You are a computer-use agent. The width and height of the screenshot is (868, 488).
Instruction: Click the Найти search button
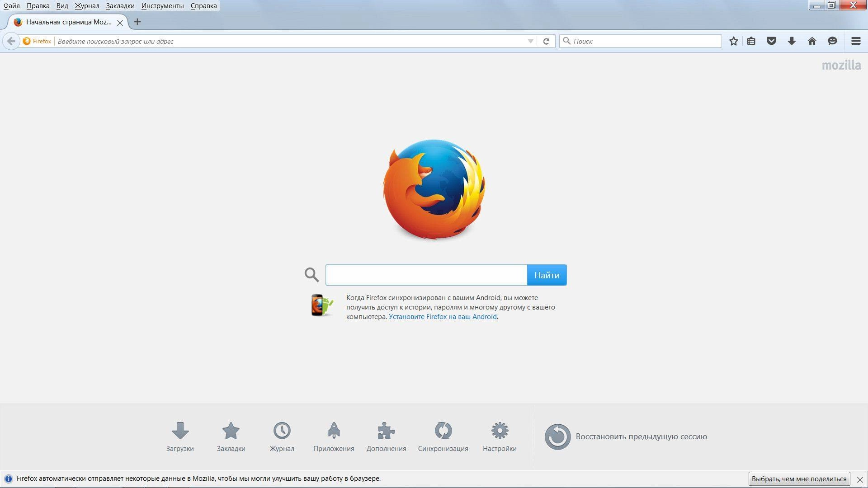click(547, 275)
